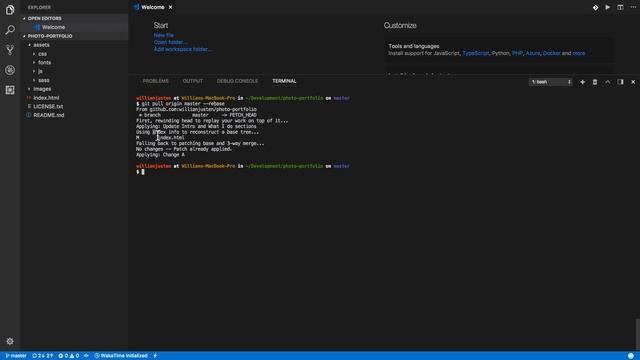Click the diamond icon in editor toolbar
Screen dimensions: 640x360
pos(596,7)
